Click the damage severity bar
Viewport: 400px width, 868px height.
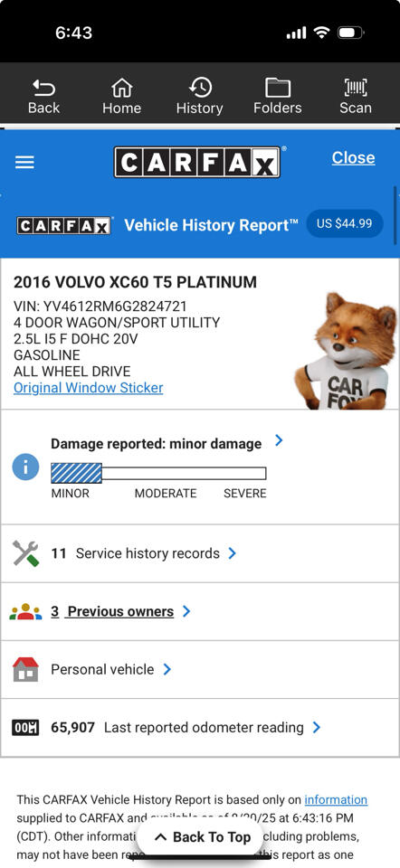(x=158, y=473)
